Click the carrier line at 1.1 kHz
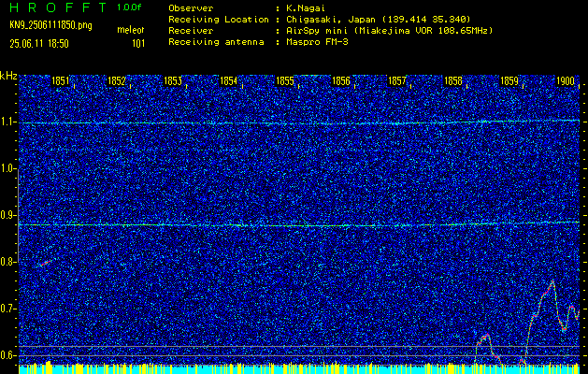 tap(299, 122)
